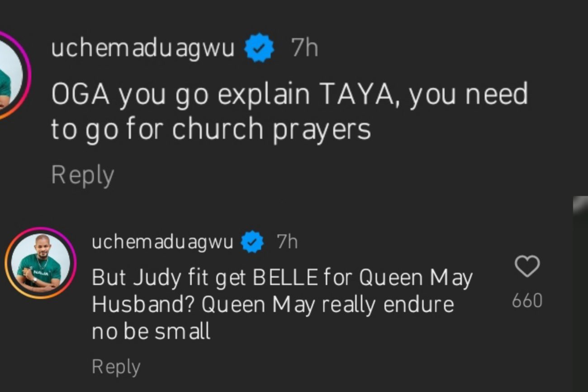Reply to the church prayers comment

tap(82, 174)
